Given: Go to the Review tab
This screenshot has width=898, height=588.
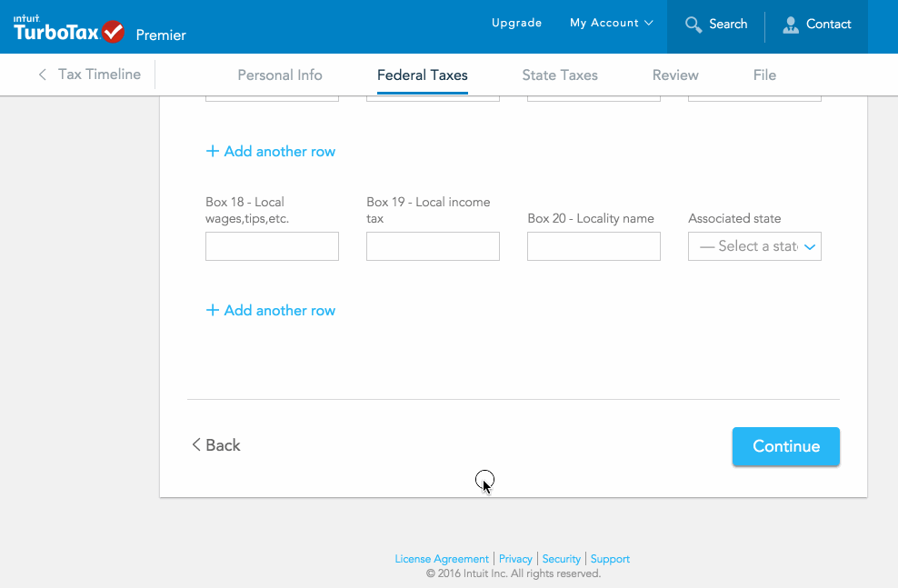Looking at the screenshot, I should [675, 75].
